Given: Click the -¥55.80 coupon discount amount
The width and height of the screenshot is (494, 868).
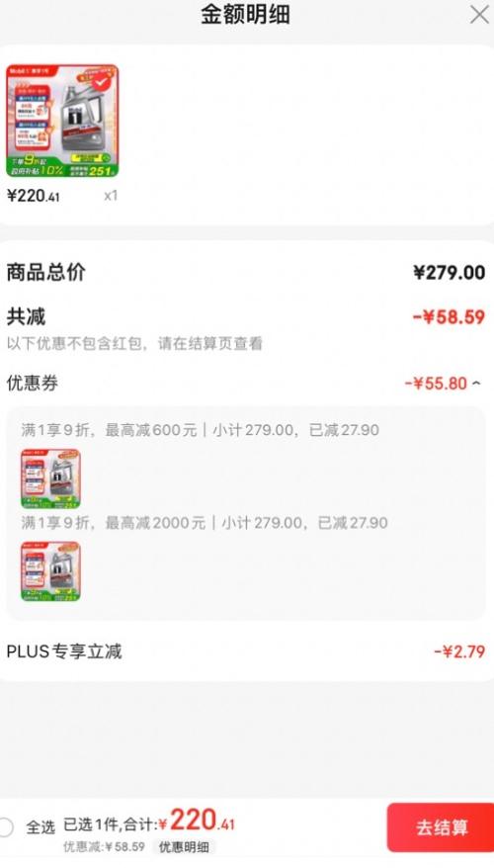Looking at the screenshot, I should (x=436, y=383).
